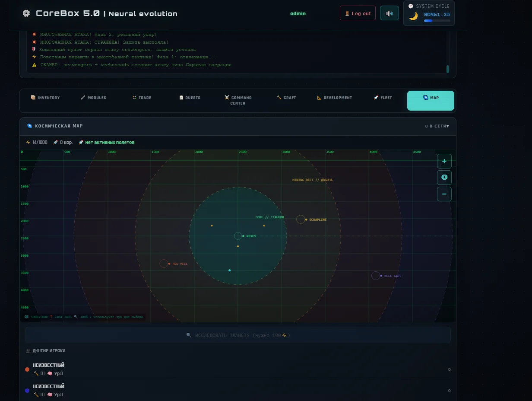This screenshot has height=401, width=532.
Task: Click the 'MINING BELT // ДОБЫЧА' map label
Action: pos(312,180)
